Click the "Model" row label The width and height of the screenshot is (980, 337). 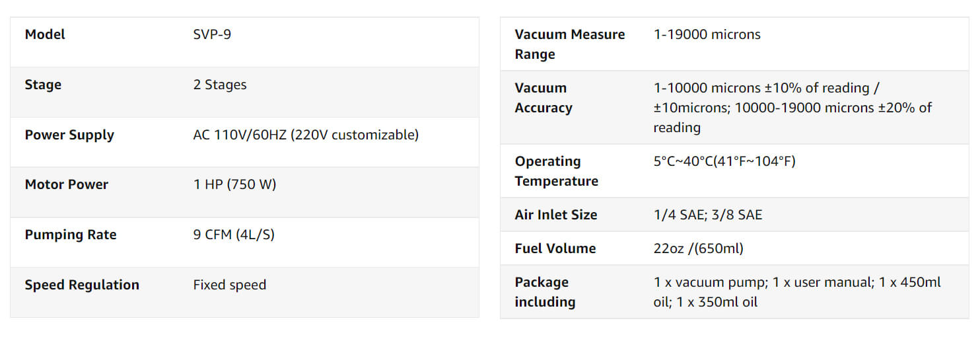click(45, 34)
